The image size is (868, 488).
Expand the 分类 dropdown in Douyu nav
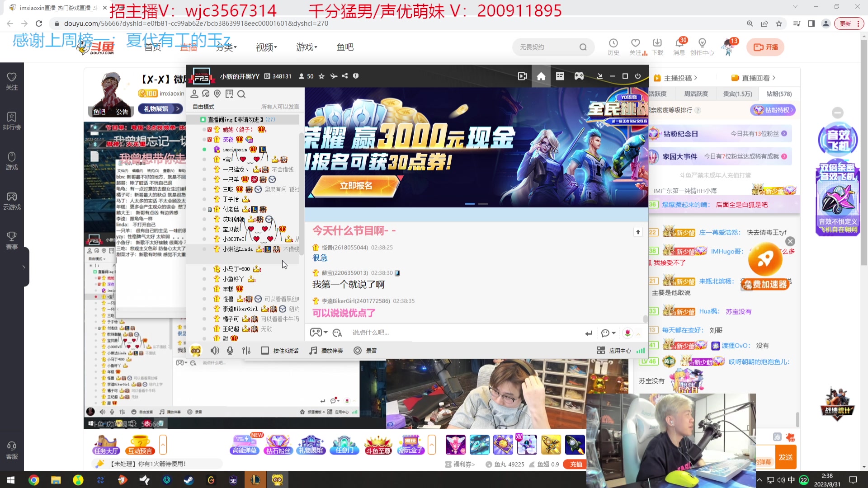point(226,47)
